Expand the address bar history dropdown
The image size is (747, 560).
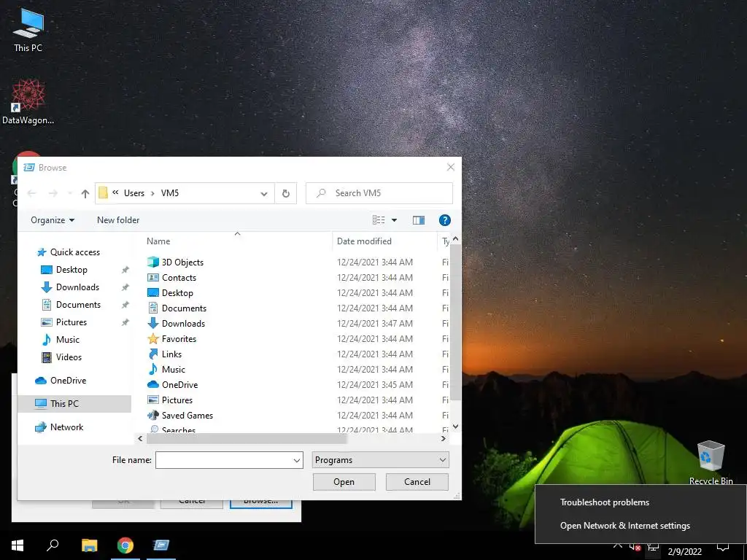tap(264, 193)
